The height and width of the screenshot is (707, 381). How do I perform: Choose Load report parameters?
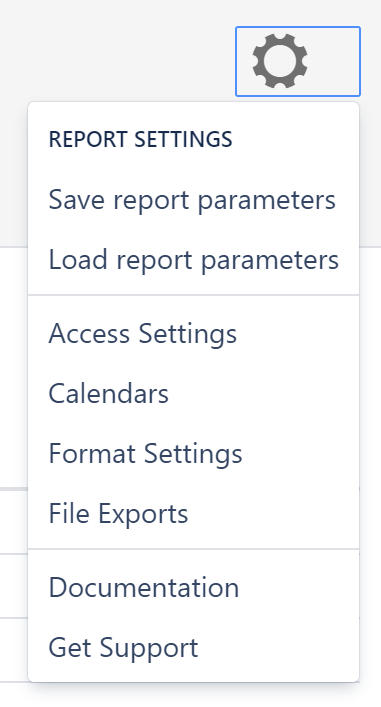click(x=193, y=260)
